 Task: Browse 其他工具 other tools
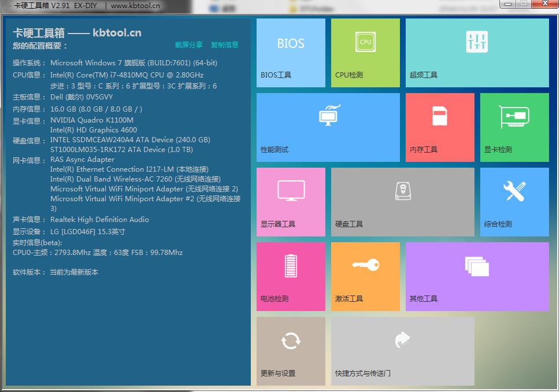click(476, 276)
